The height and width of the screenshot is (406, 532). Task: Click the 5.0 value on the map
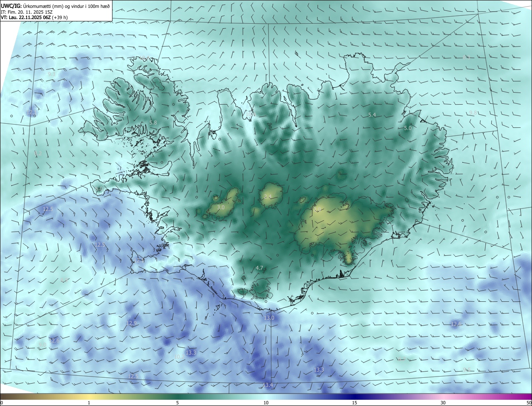(x=408, y=128)
